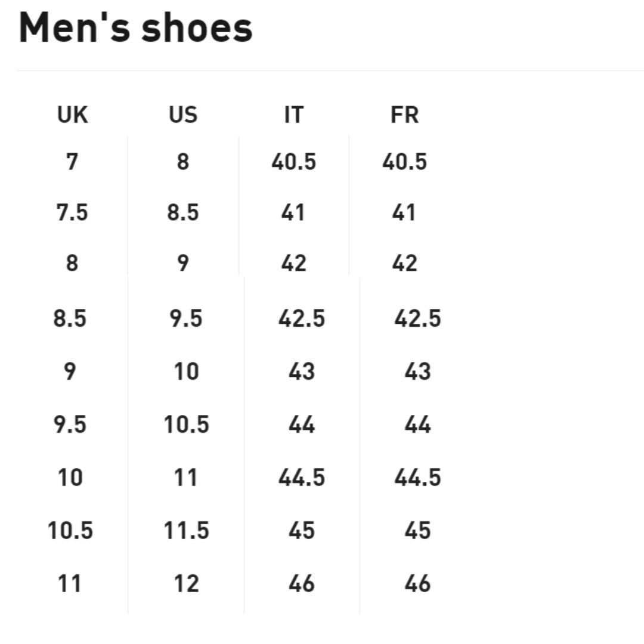This screenshot has width=644, height=644.
Task: Select the IT column header
Action: pos(294,114)
